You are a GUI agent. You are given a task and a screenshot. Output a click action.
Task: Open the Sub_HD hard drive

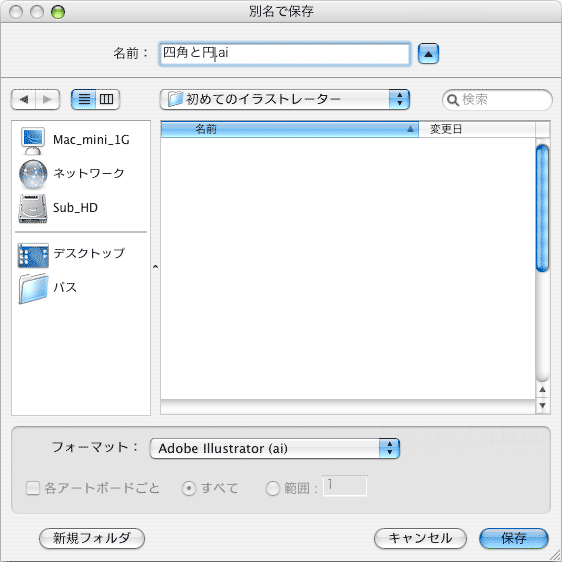pos(33,208)
